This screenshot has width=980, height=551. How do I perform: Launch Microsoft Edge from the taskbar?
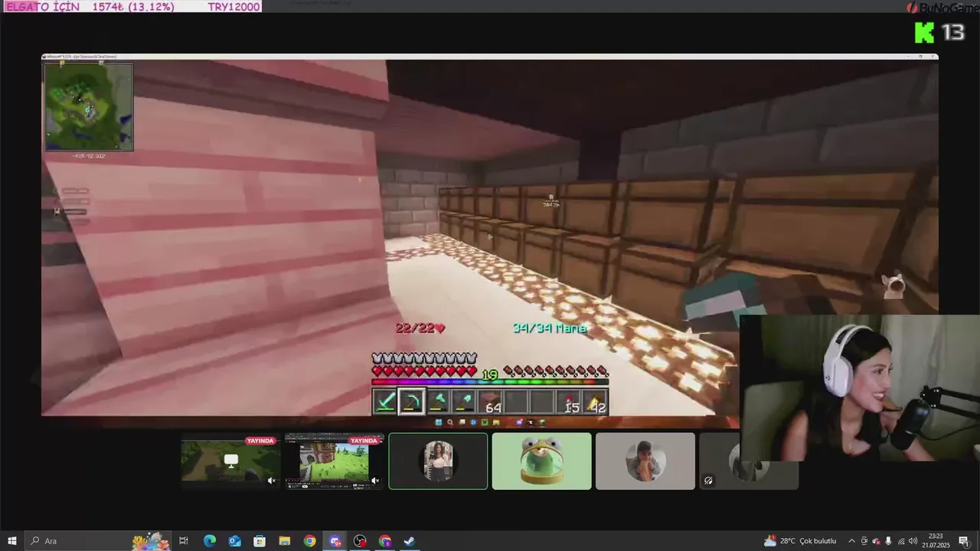(209, 541)
